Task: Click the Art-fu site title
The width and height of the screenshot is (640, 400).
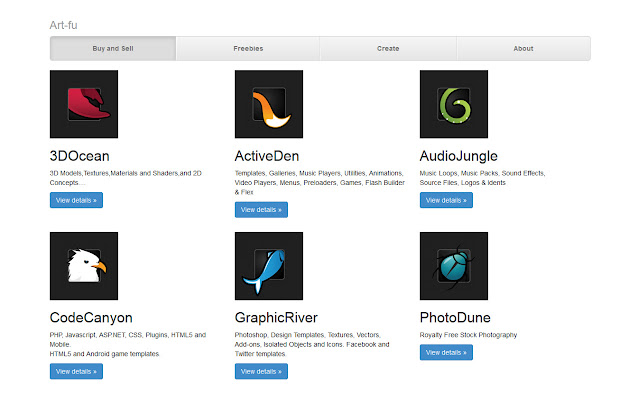Action: coord(63,25)
